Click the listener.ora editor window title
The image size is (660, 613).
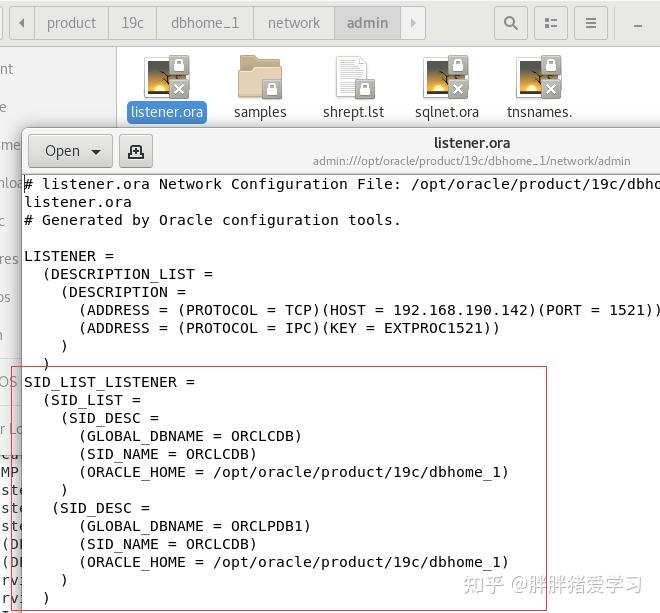coord(472,143)
